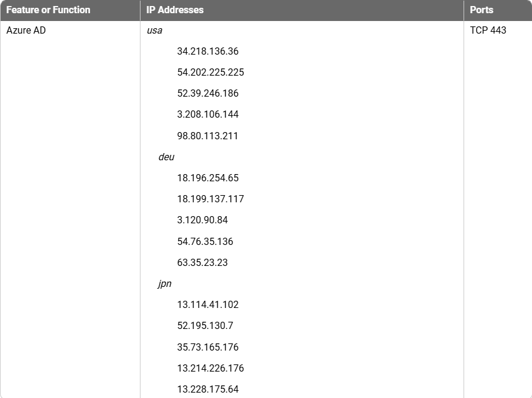Select IP address 34.218.136.36
The height and width of the screenshot is (398, 532).
point(208,52)
